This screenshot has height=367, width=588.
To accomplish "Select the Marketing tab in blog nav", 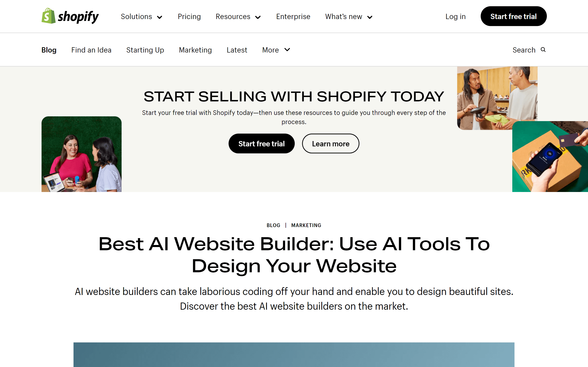I will point(195,50).
